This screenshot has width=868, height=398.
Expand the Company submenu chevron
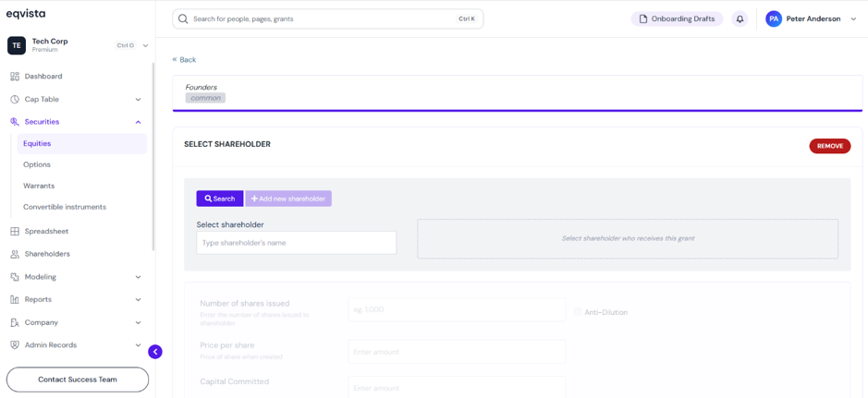139,322
